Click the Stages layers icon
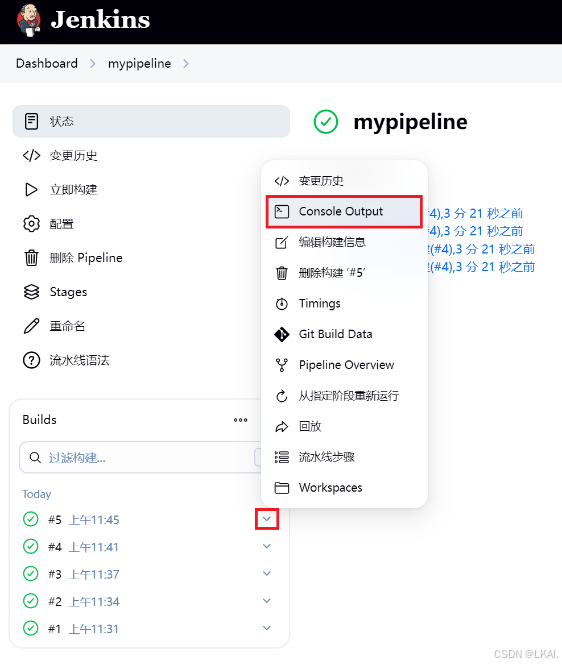This screenshot has width=562, height=665. coord(31,292)
